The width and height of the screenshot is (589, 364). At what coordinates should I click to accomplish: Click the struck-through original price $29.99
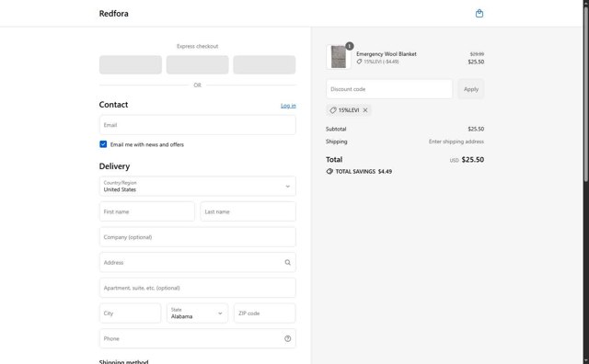coord(477,54)
